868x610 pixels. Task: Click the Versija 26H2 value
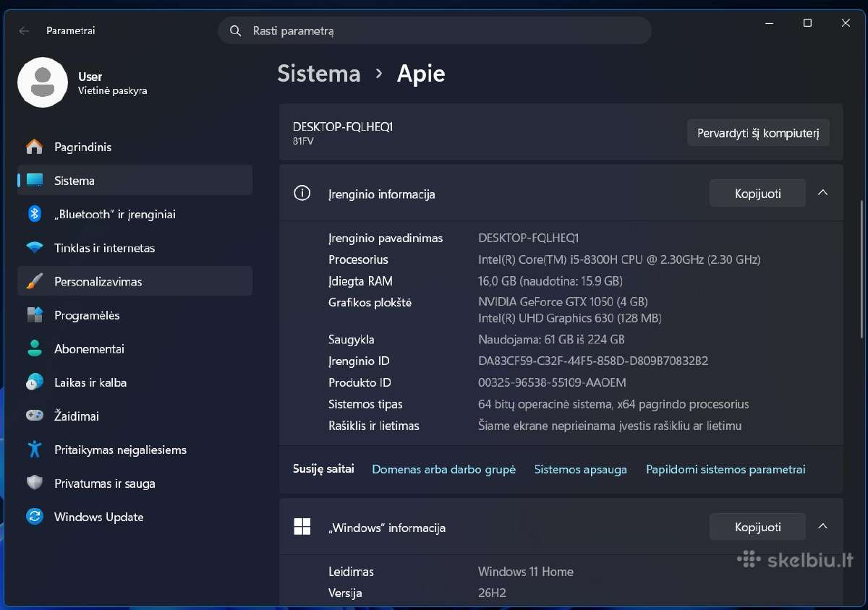click(492, 593)
